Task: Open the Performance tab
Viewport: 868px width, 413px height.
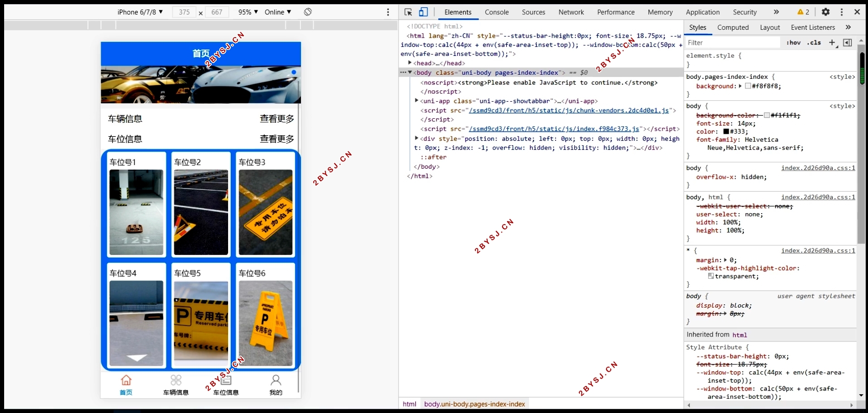Action: point(616,12)
